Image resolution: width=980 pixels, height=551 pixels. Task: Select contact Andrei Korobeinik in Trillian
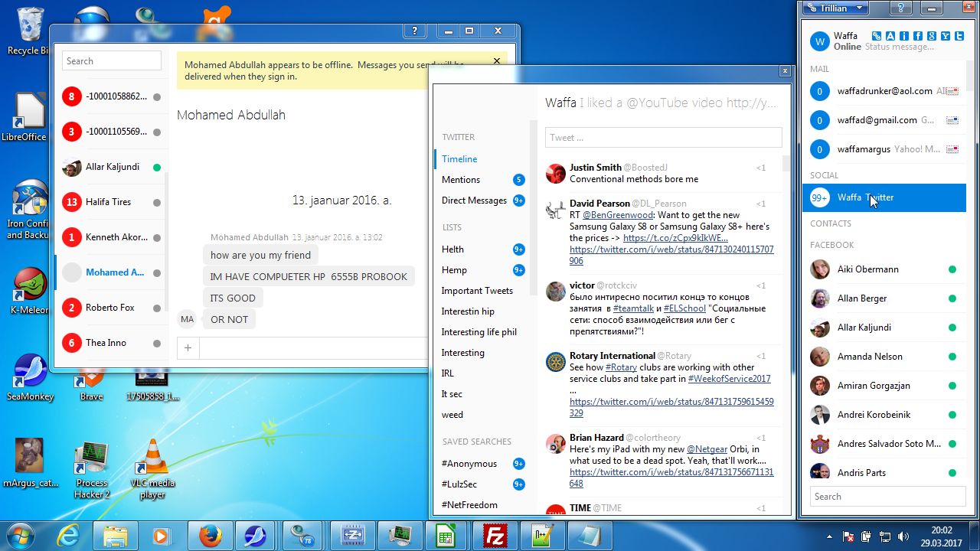884,415
